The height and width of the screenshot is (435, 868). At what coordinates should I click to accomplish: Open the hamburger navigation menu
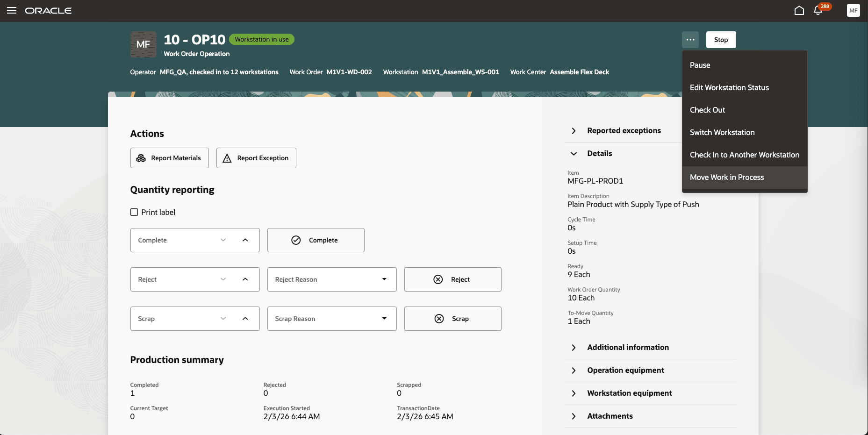12,10
